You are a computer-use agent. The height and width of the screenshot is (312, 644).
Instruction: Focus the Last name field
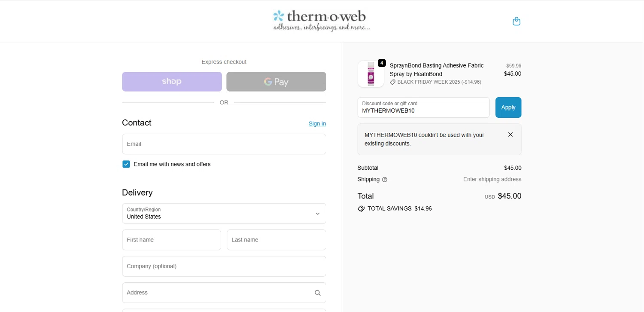276,240
